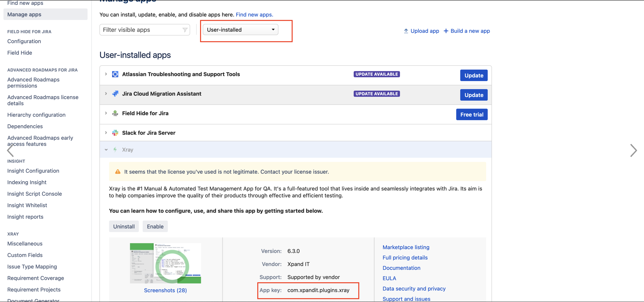
Task: Collapse the Xray app details
Action: (106, 150)
